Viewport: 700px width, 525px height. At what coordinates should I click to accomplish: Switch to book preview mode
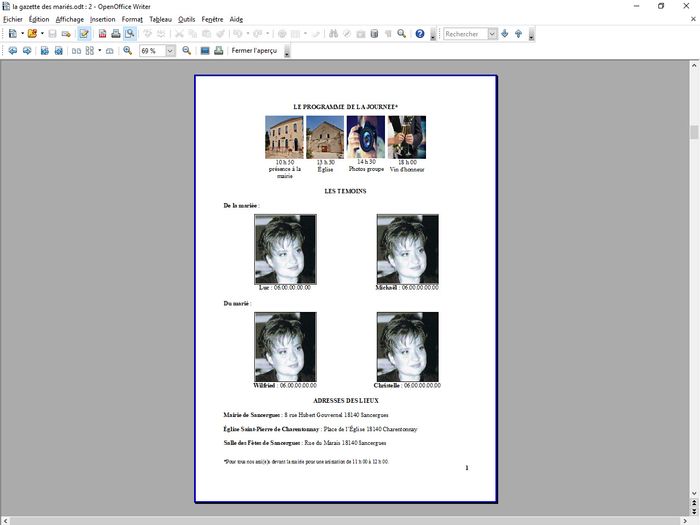coord(109,51)
